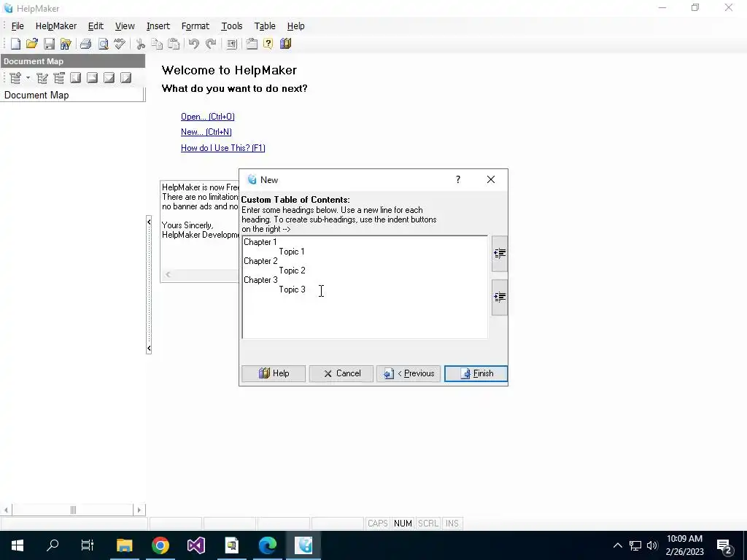Select the Document Map tree item

pyautogui.click(x=36, y=96)
